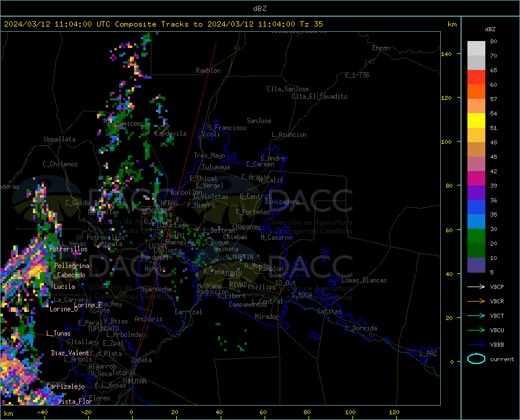Click the Uspallata map label
The image size is (520, 420).
60,139
